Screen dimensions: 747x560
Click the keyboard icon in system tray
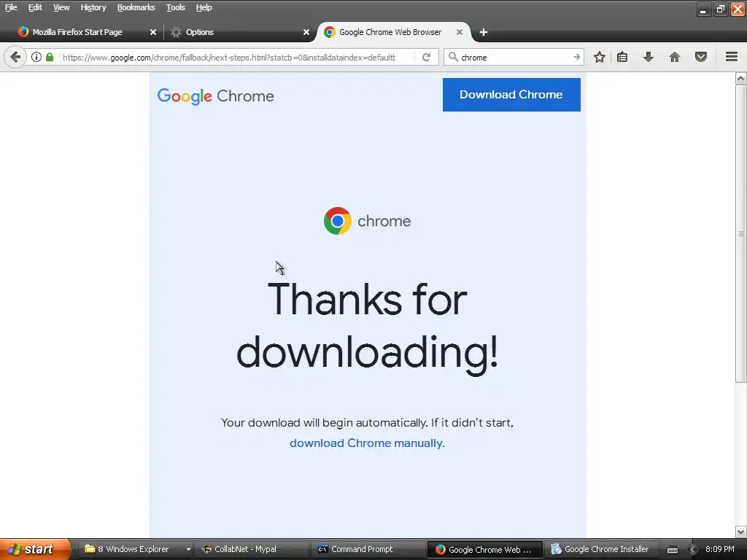pyautogui.click(x=672, y=550)
